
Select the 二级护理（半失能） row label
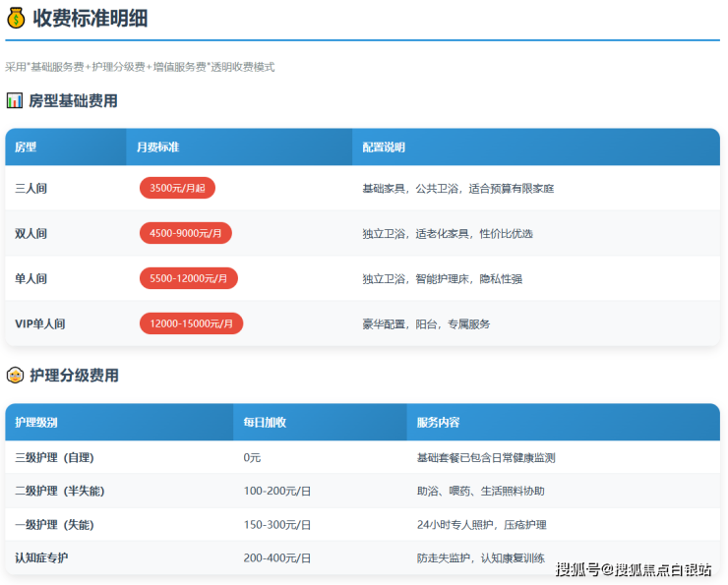coord(60,491)
